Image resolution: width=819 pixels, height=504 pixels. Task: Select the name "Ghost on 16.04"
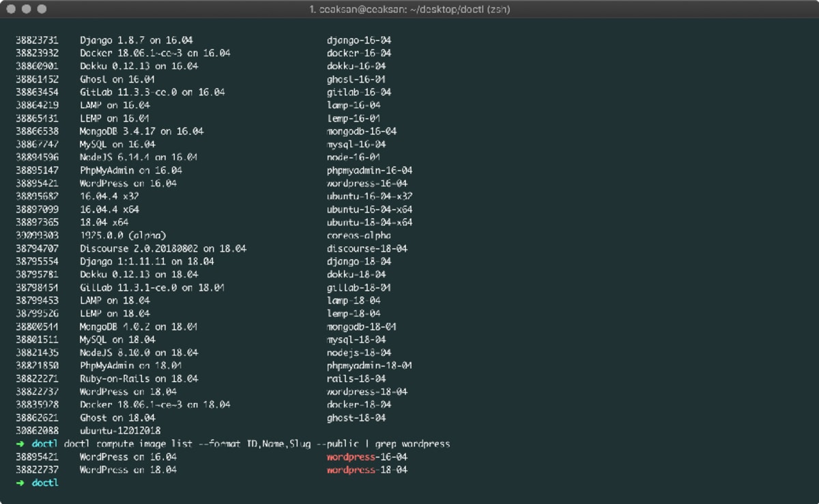[x=117, y=79]
